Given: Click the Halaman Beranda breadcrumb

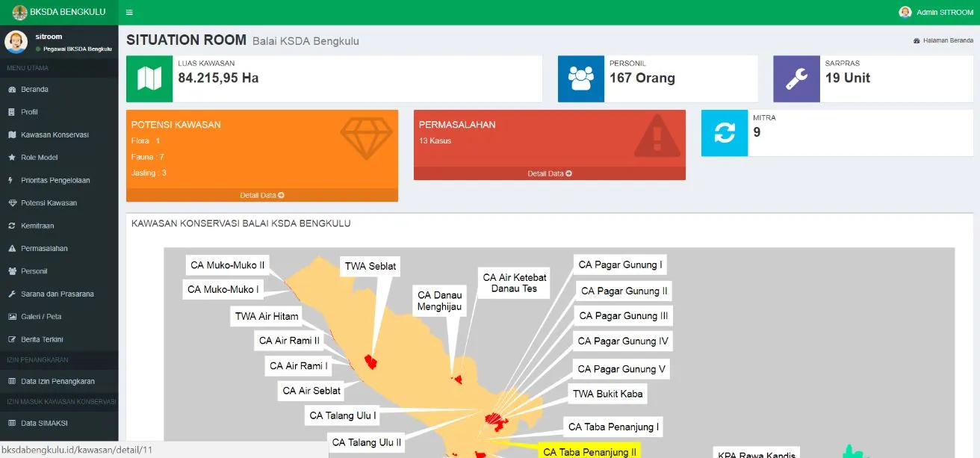Looking at the screenshot, I should 947,41.
